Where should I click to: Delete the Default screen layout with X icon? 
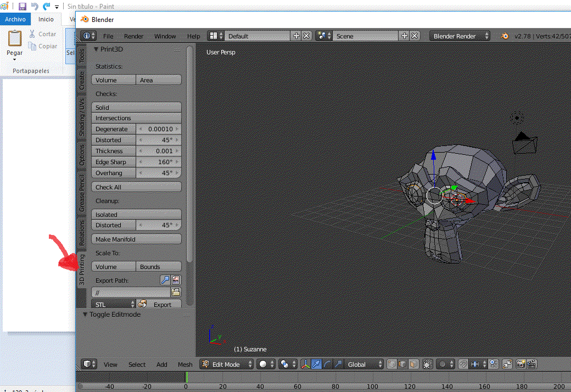click(306, 36)
